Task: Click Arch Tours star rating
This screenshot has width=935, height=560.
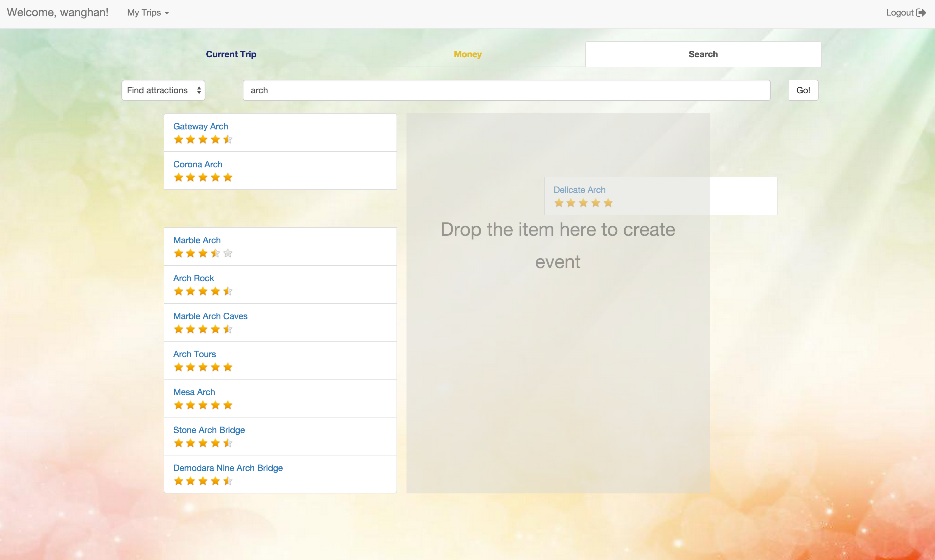Action: (x=203, y=367)
